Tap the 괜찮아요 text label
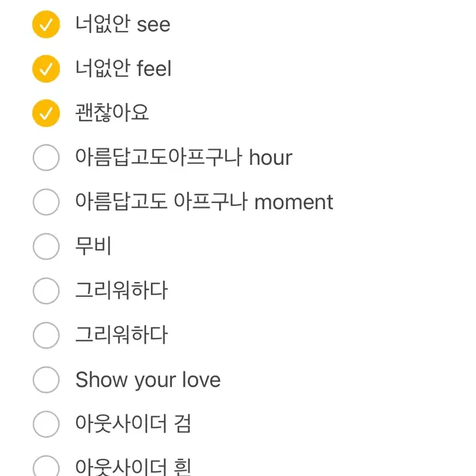The image size is (476, 476). tap(112, 113)
